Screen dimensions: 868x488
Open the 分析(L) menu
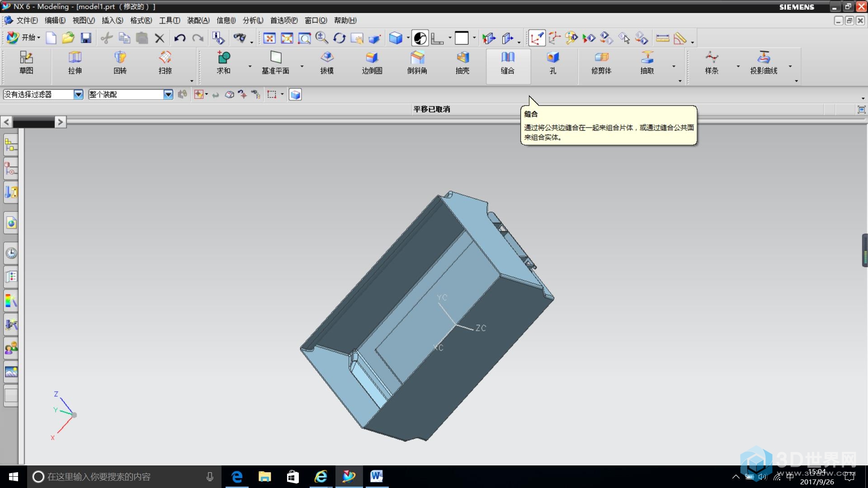[253, 20]
